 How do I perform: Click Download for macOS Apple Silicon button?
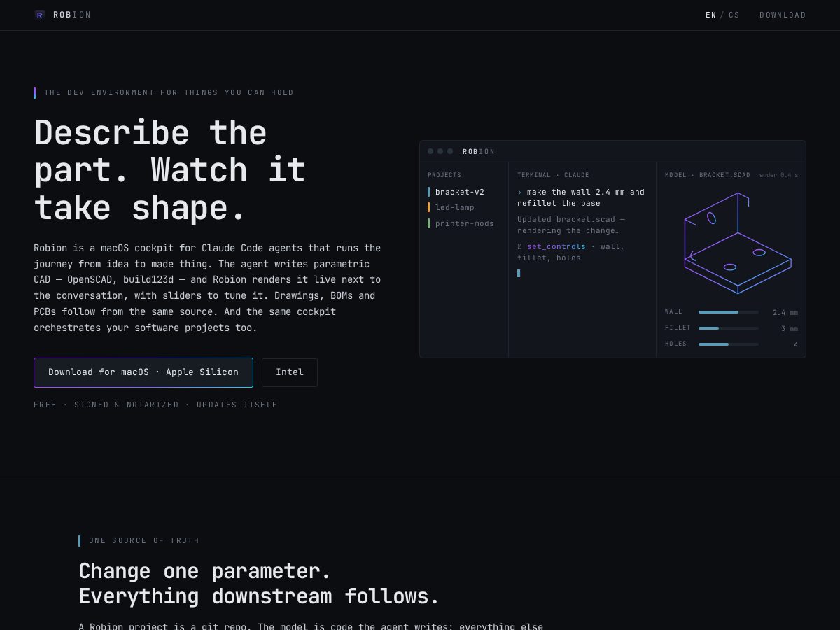(143, 372)
